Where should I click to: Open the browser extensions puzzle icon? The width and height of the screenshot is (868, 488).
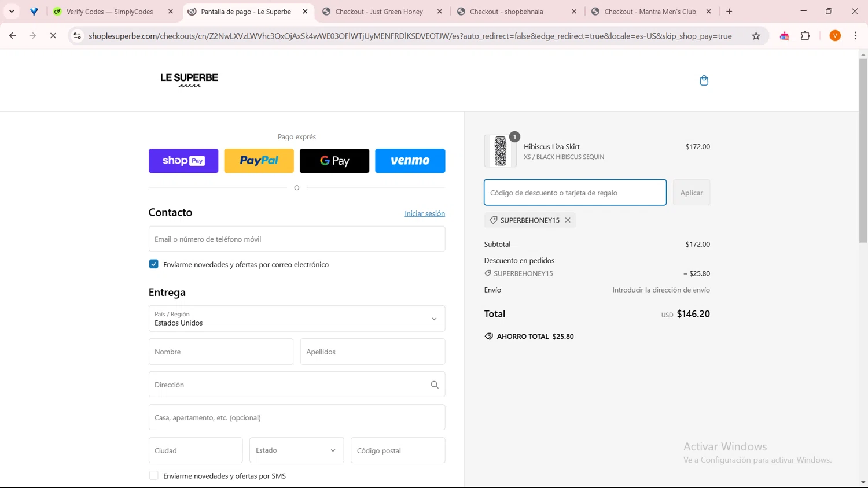pos(805,36)
